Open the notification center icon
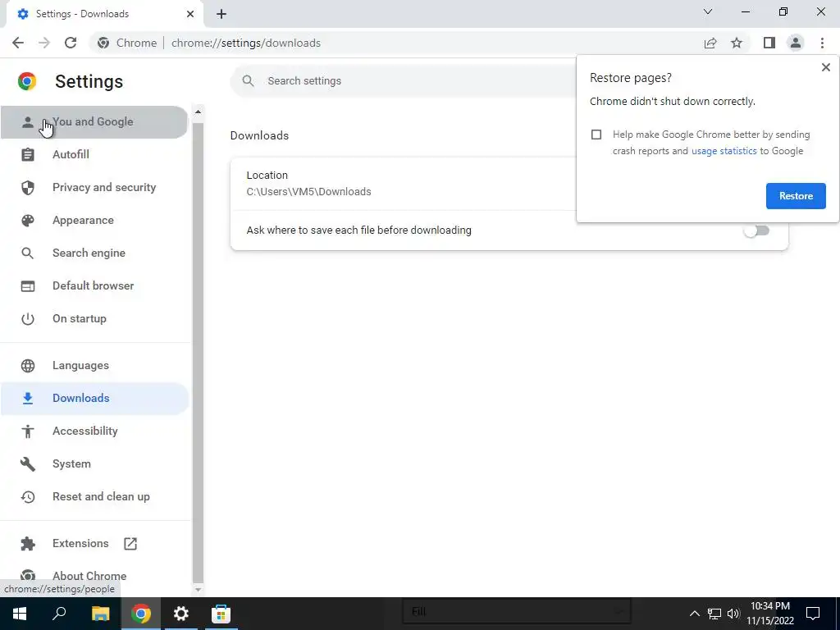 click(813, 614)
